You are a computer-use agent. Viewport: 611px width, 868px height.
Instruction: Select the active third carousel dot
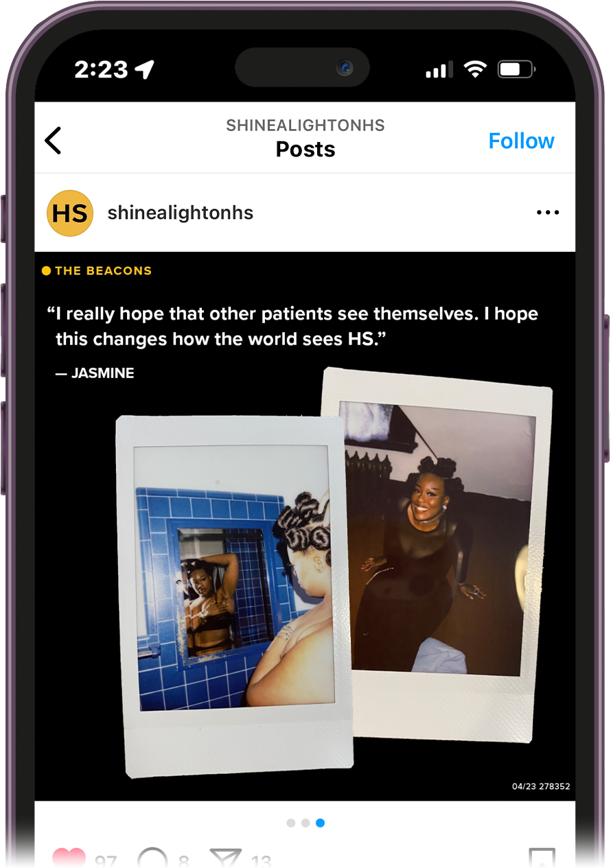pos(320,823)
